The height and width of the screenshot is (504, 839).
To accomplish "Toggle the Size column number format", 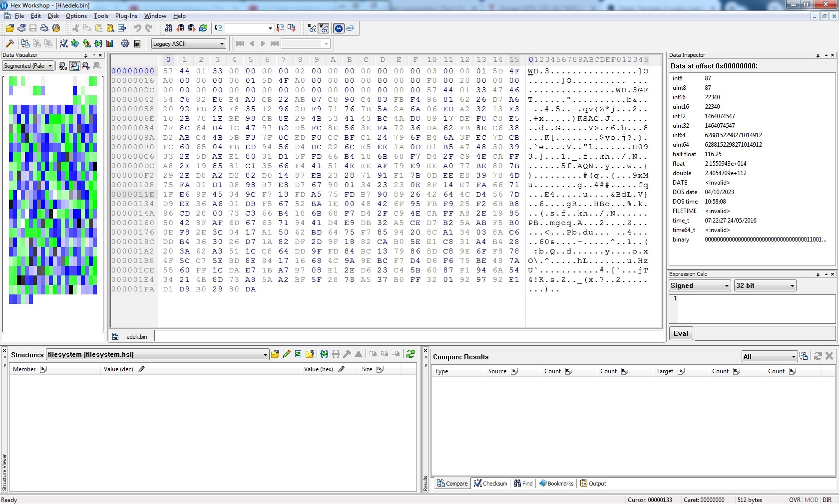I will [380, 369].
